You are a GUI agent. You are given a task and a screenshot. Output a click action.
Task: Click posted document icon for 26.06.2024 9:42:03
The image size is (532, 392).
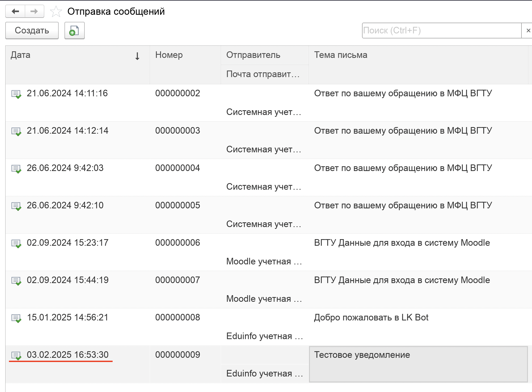point(16,169)
